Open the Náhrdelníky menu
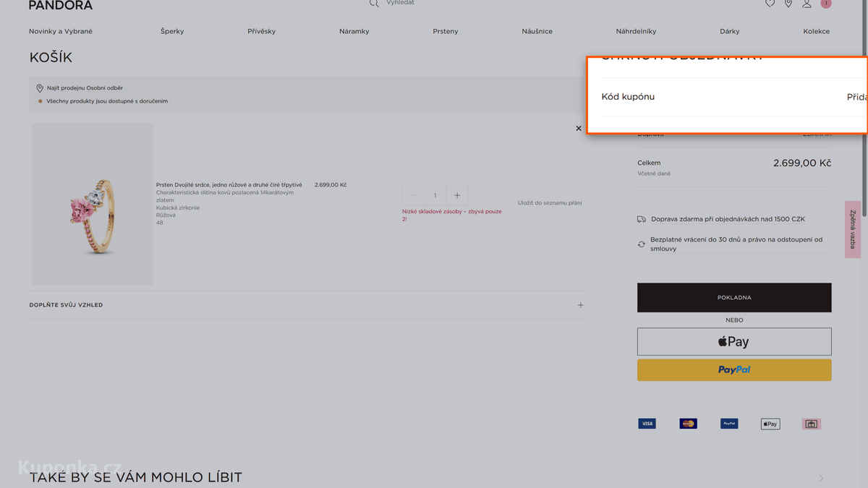This screenshot has height=488, width=868. 636,31
